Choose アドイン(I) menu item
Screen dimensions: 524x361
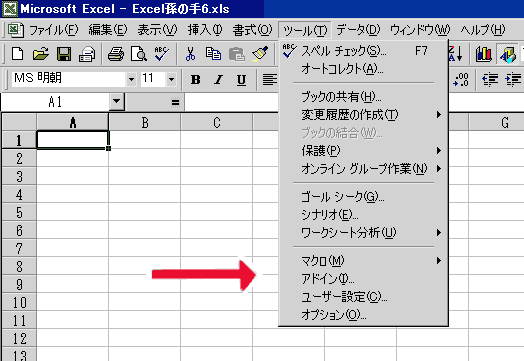(363, 278)
